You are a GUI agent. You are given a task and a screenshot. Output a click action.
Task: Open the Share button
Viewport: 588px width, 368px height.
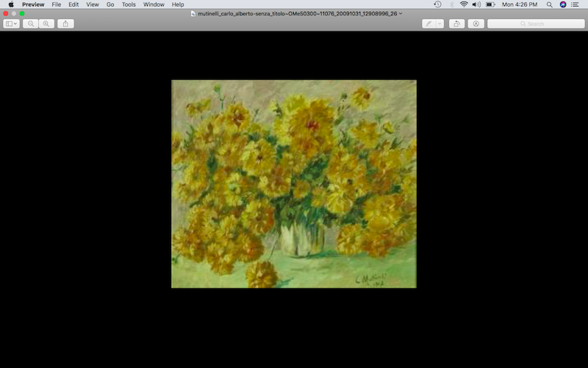(65, 24)
